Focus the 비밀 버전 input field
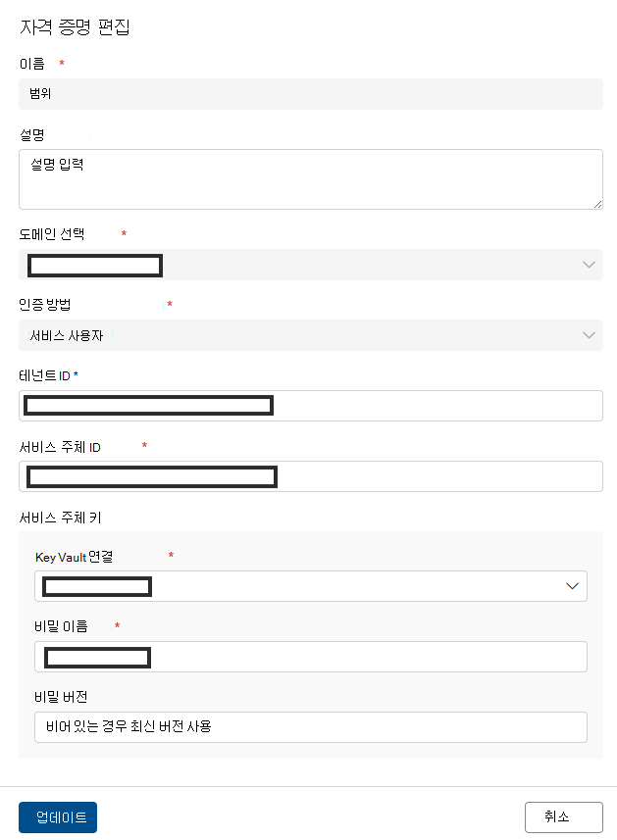 (310, 727)
